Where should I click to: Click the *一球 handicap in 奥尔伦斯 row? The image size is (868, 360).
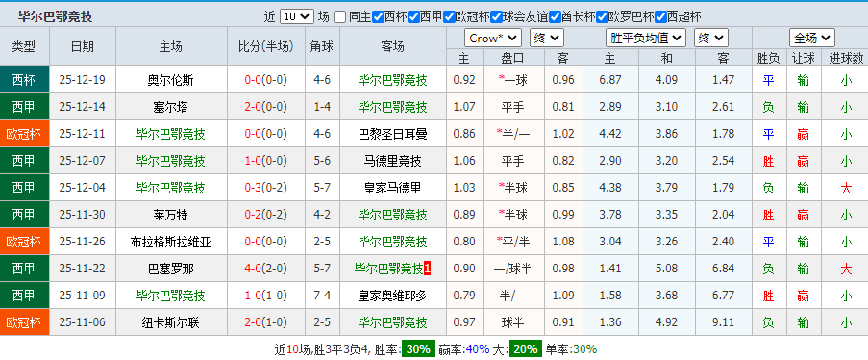(x=513, y=80)
